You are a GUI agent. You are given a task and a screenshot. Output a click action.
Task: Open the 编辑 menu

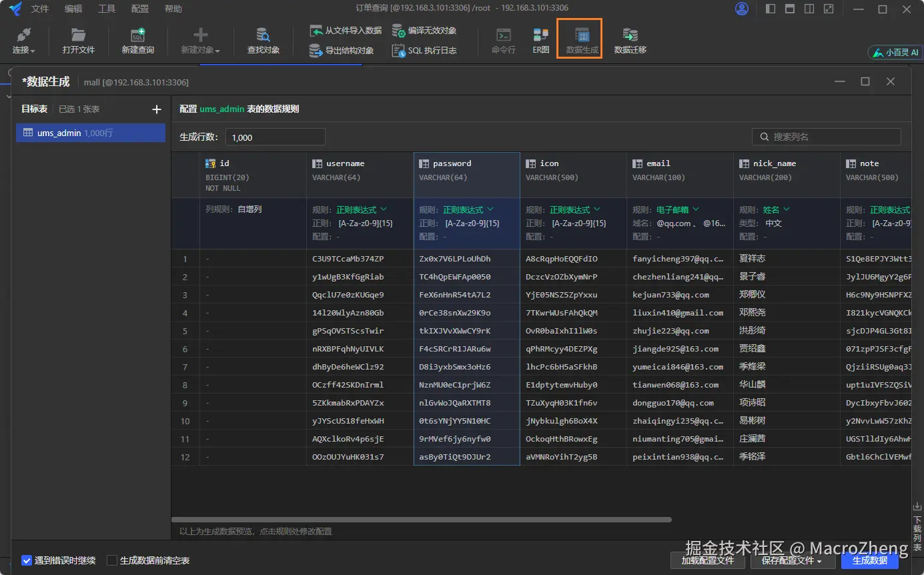tap(73, 9)
